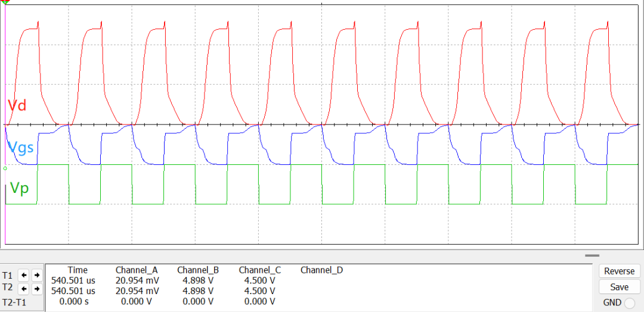Click the Channel_B column header

[199, 270]
